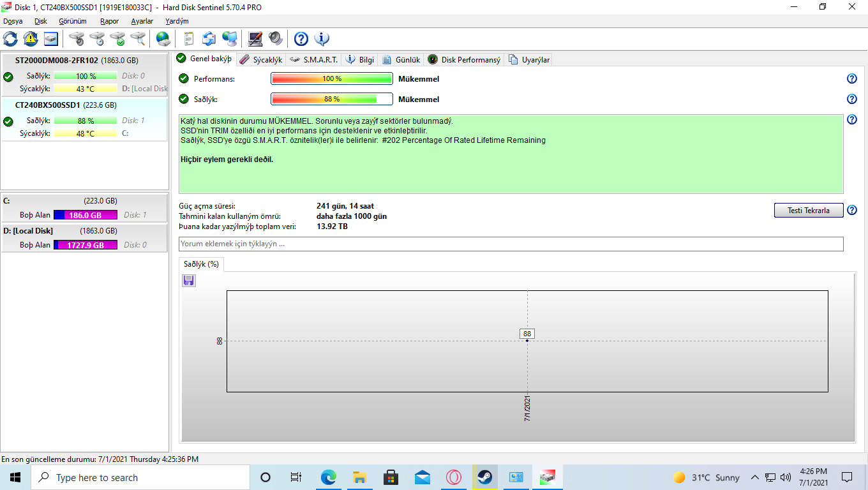This screenshot has width=868, height=490.
Task: Open the Görünüm menu
Action: [x=72, y=21]
